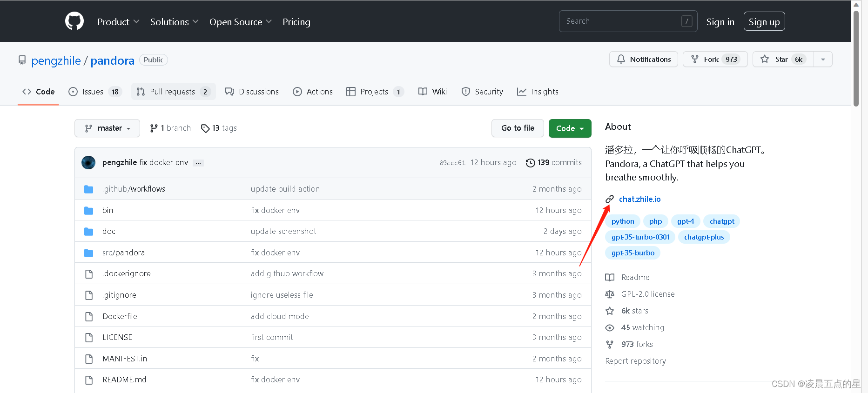The image size is (868, 393).
Task: Open the LICENSE file
Action: point(117,337)
